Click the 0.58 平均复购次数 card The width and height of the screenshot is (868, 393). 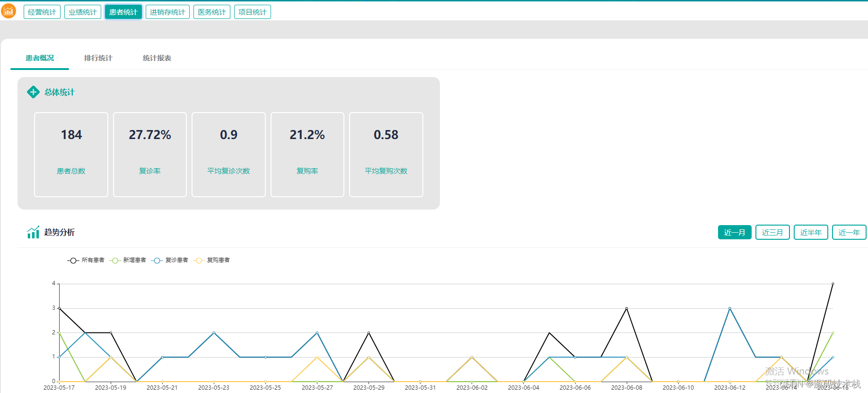click(x=386, y=155)
